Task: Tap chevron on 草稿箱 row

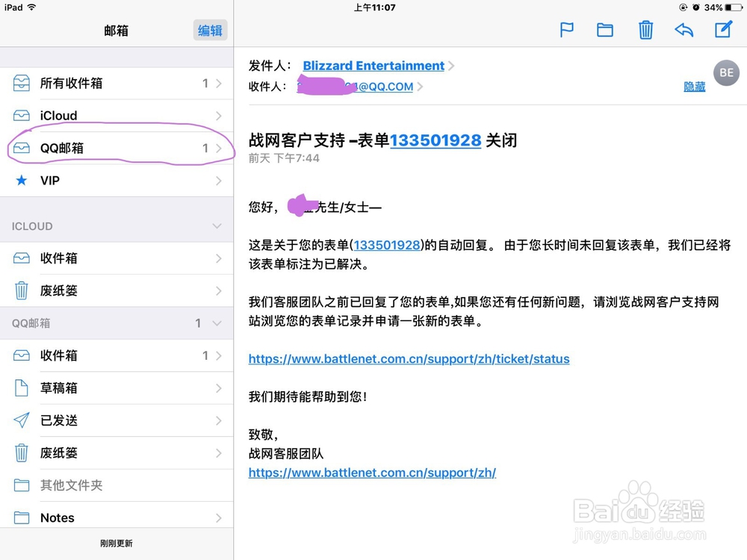Action: click(x=219, y=388)
